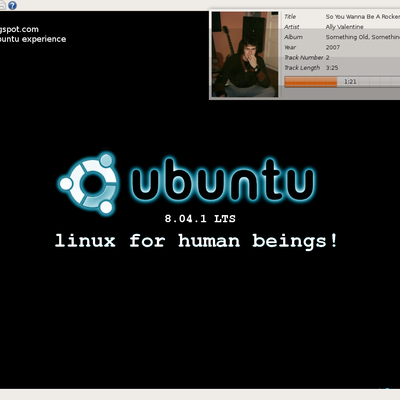Click the Track Length field label
Viewport: 400px width, 400px height.
(302, 68)
